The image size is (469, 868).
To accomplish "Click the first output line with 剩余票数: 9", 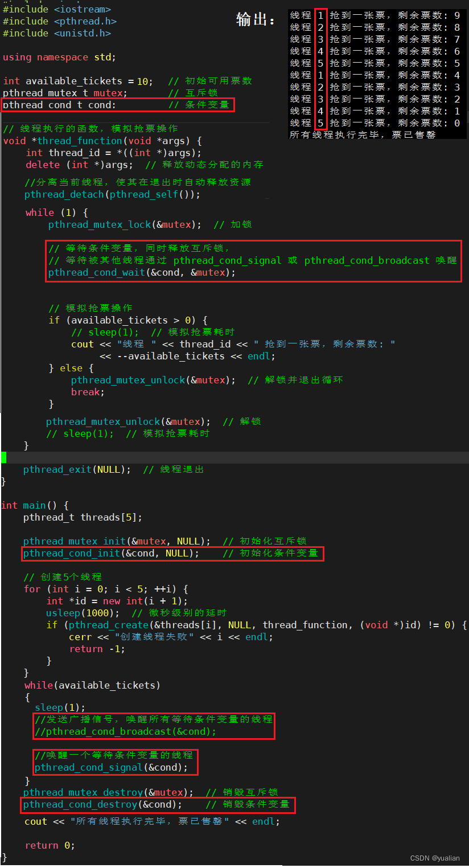I will [375, 15].
